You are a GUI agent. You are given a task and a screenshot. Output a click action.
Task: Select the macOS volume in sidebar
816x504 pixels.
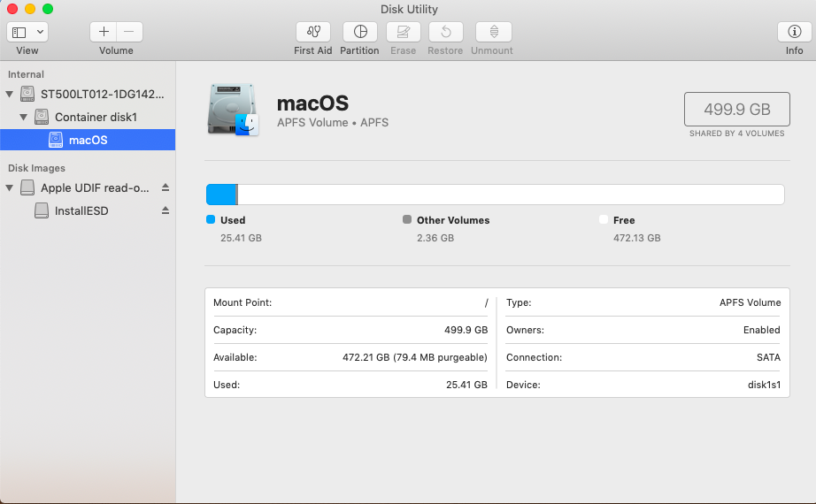88,140
